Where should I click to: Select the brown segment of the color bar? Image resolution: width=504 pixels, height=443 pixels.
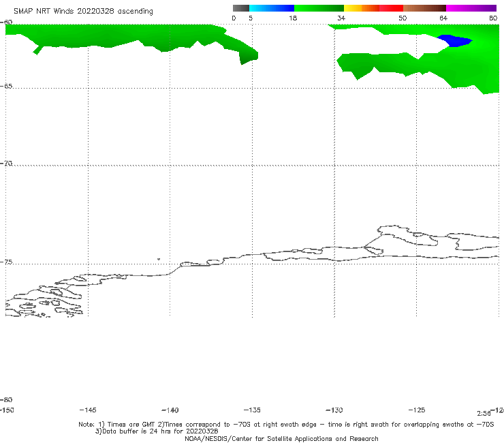pos(424,8)
